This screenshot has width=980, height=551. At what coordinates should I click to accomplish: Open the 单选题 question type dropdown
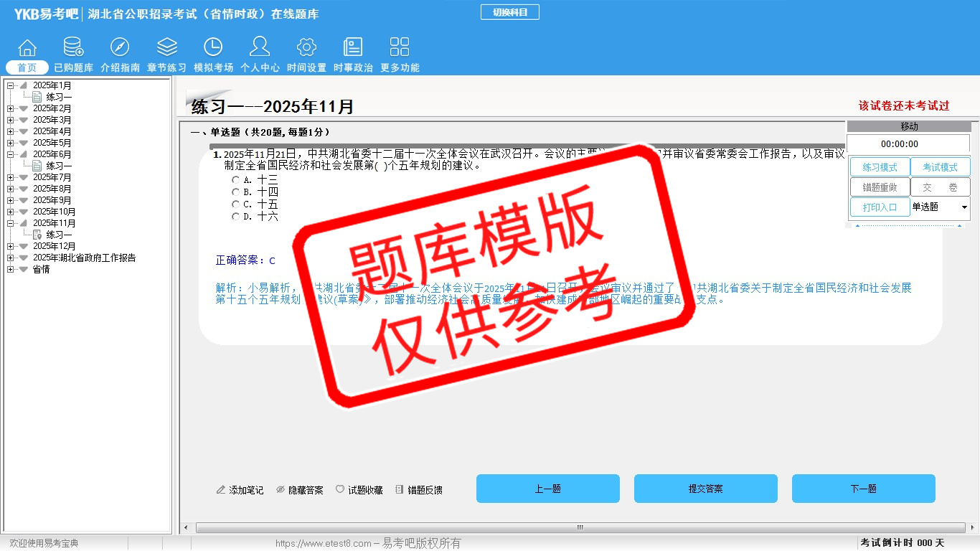963,207
